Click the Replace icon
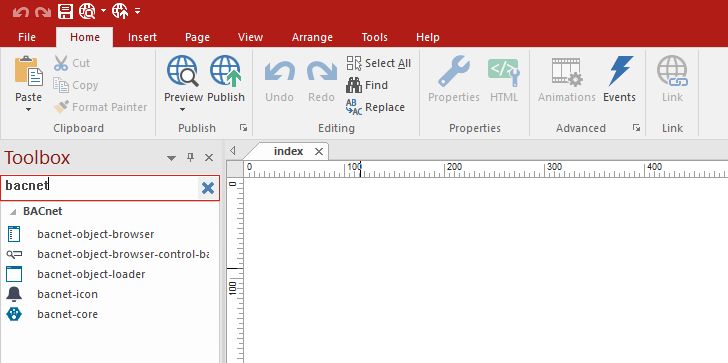This screenshot has height=363, width=728. point(354,107)
